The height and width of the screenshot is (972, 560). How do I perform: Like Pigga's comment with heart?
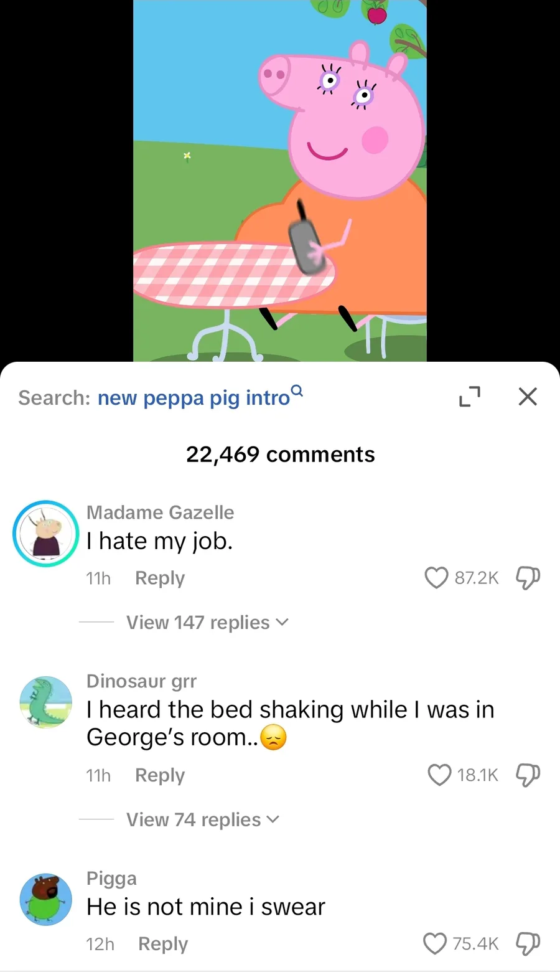click(x=435, y=943)
